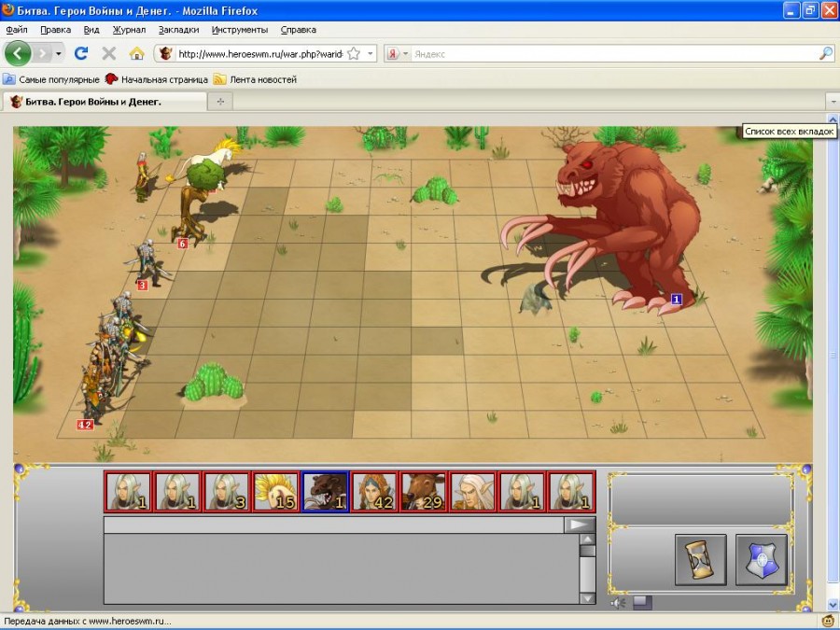Click the site favicon in the address bar
840x630 pixels.
[x=166, y=53]
